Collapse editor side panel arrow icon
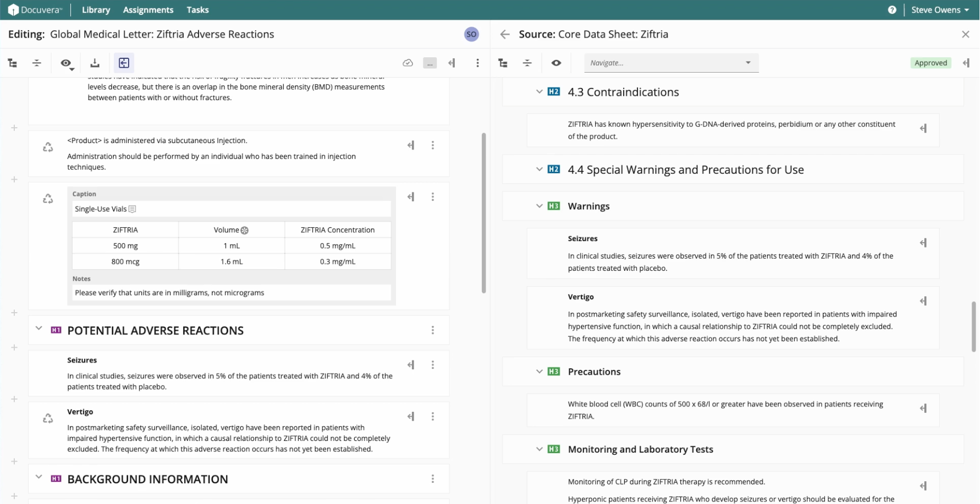980x504 pixels. coord(452,63)
